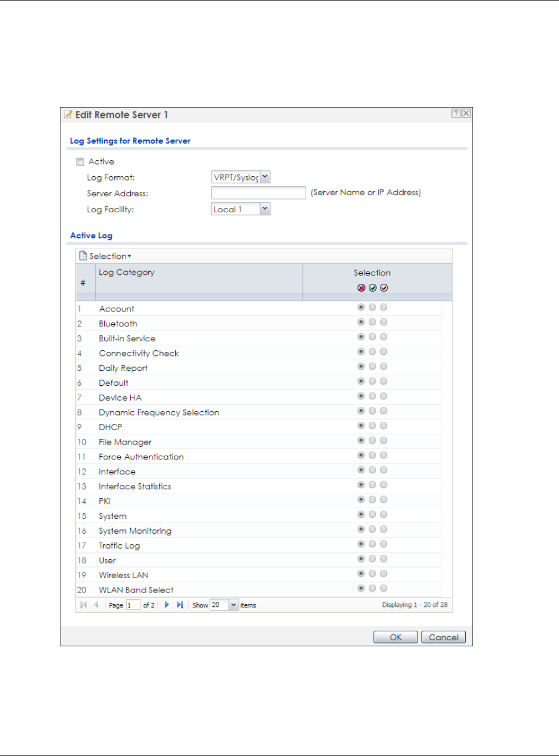Viewport: 559px width, 756px height.
Task: Open the Selection dropdown menu
Action: [105, 256]
